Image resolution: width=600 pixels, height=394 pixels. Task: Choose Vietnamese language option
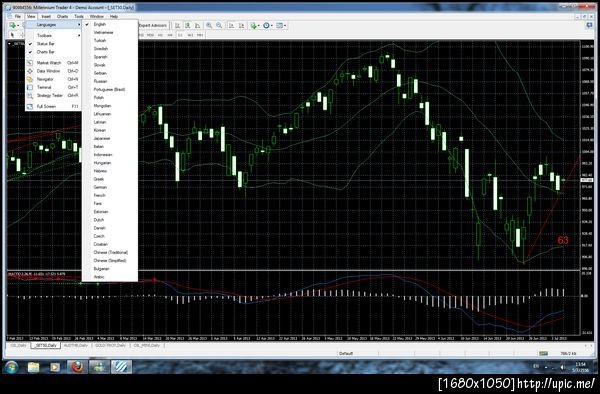(110, 33)
